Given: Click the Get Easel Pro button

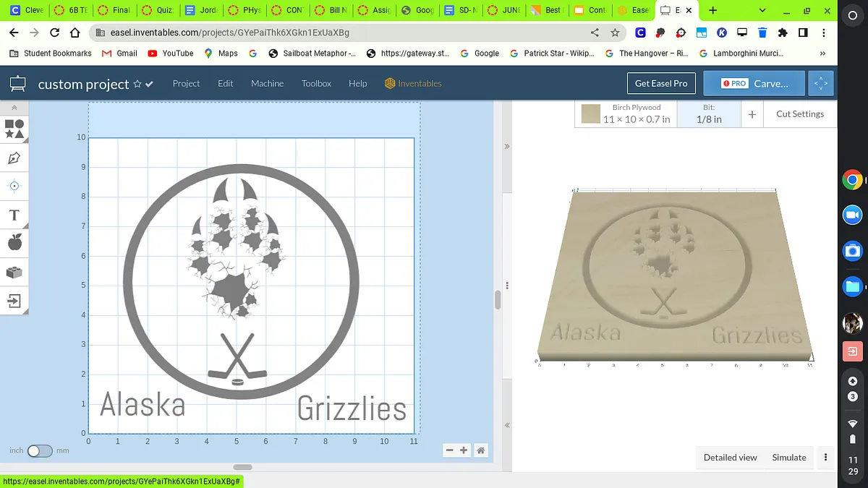Looking at the screenshot, I should pyautogui.click(x=660, y=83).
